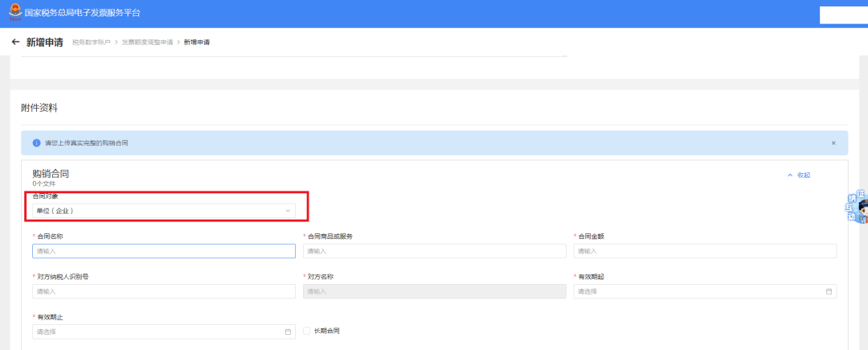Click the tax bureau emblem logo

[x=15, y=12]
